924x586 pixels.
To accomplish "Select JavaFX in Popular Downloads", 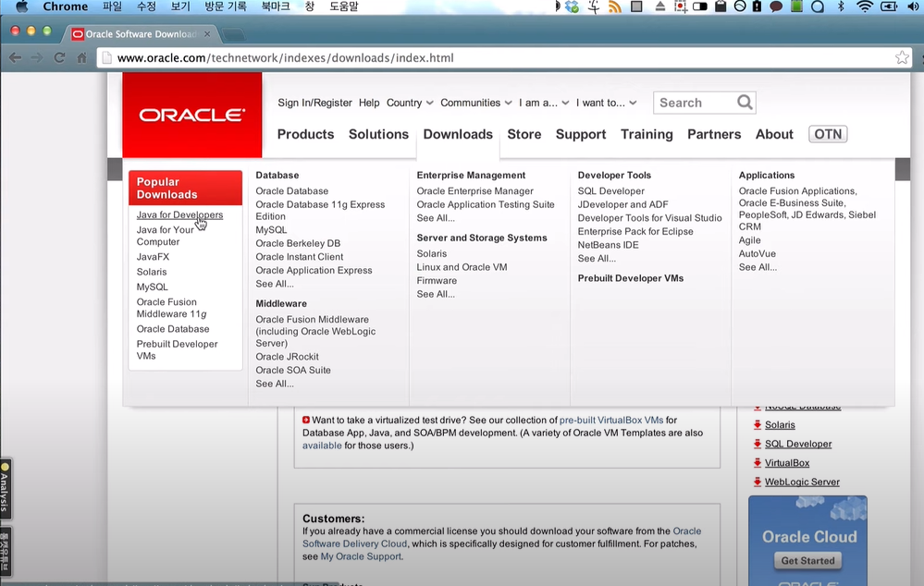I will tap(153, 257).
